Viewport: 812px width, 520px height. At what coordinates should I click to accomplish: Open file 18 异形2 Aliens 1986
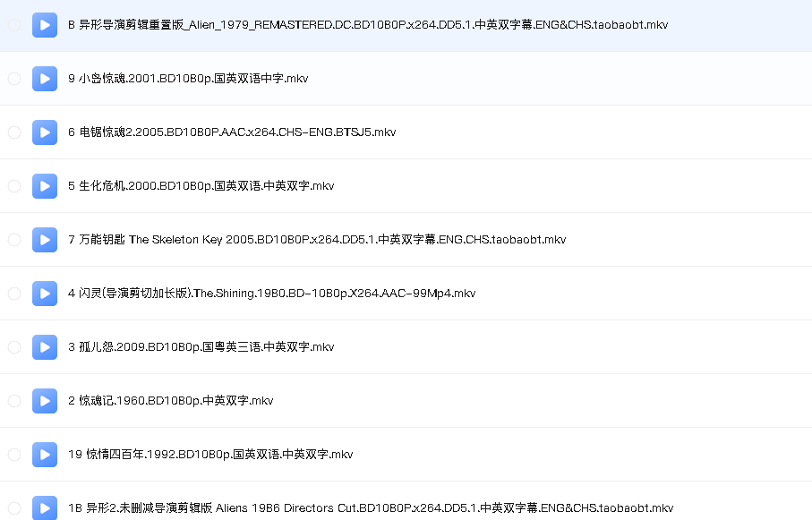(371, 508)
